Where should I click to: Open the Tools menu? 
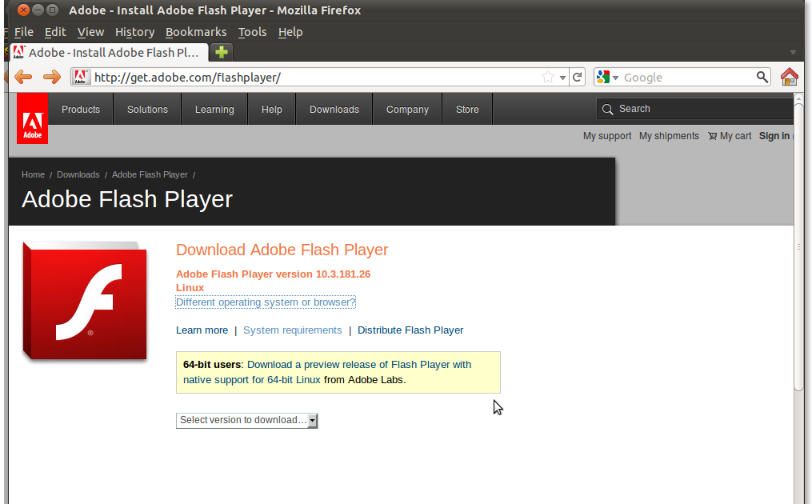pyautogui.click(x=252, y=32)
